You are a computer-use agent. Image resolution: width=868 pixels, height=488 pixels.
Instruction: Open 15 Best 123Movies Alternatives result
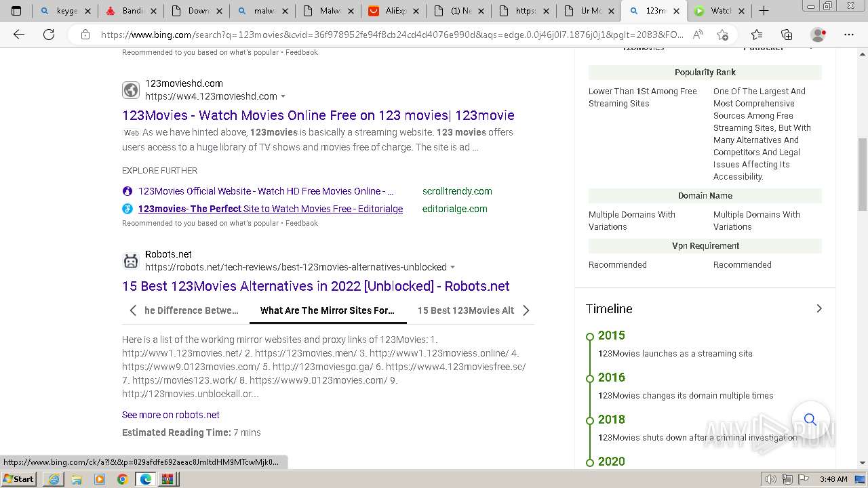[316, 286]
